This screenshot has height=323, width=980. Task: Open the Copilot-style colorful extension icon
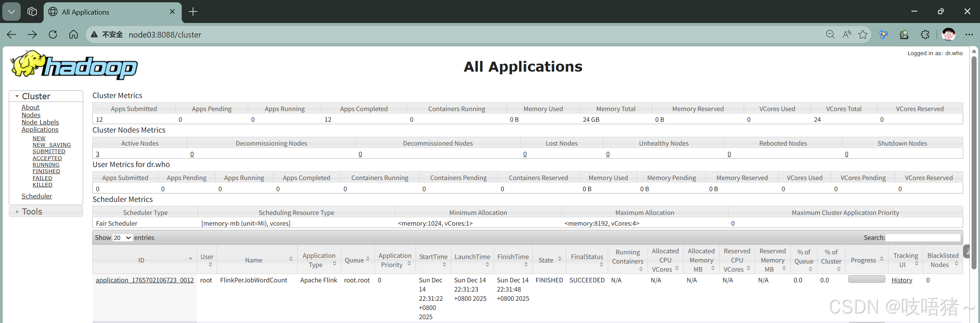point(883,34)
